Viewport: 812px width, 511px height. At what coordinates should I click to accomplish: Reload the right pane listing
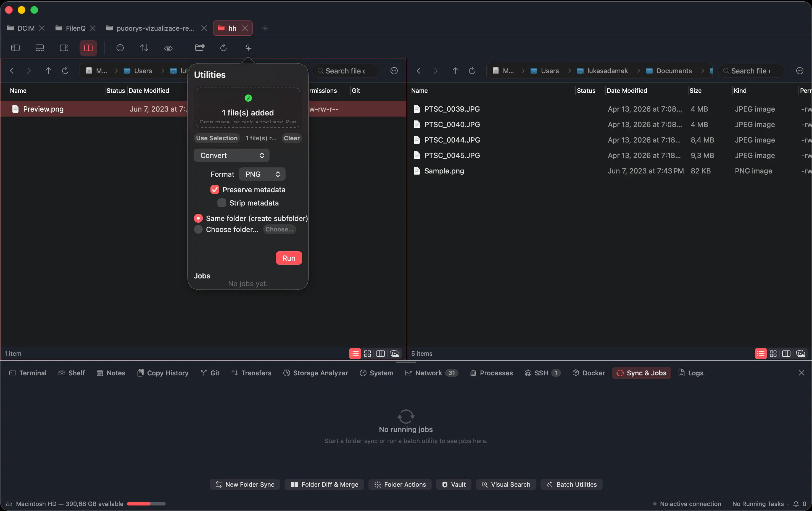click(472, 71)
